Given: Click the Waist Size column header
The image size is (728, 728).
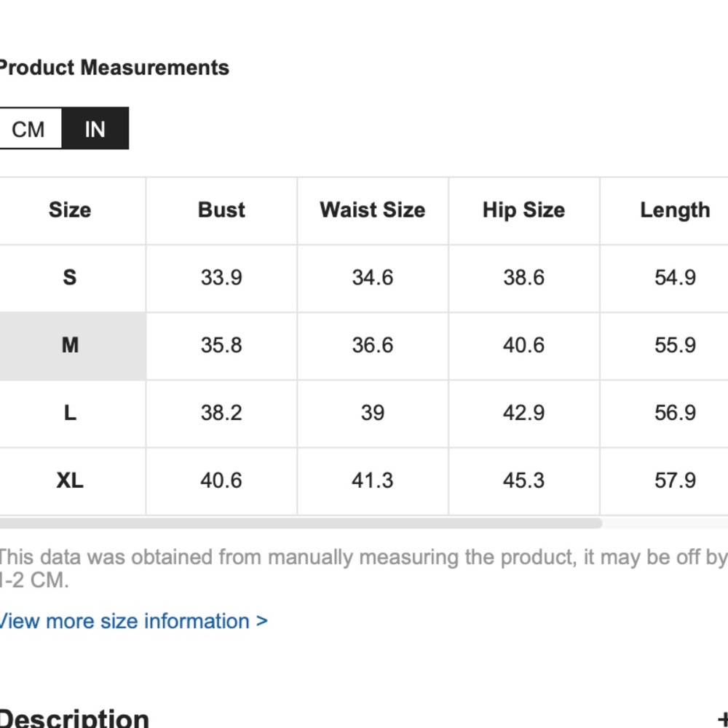Looking at the screenshot, I should coord(372,210).
